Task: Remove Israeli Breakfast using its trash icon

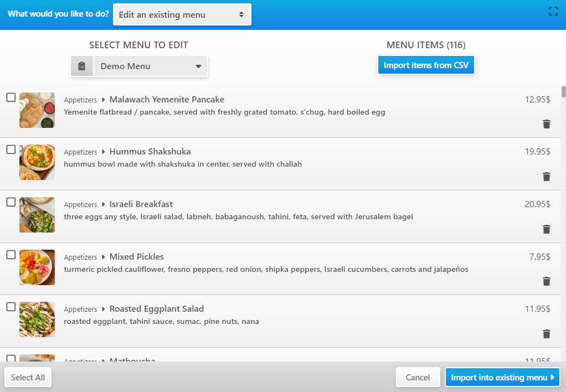Action: (x=546, y=229)
